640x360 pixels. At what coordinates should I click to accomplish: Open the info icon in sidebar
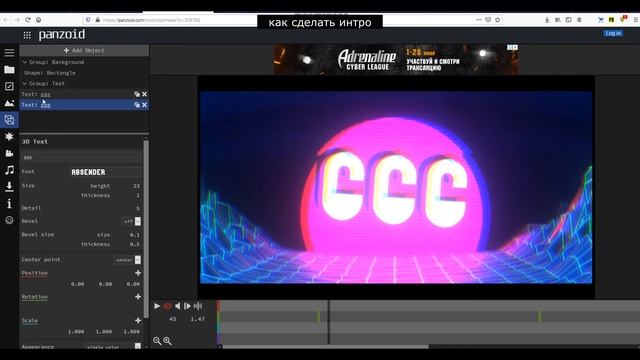[9, 203]
